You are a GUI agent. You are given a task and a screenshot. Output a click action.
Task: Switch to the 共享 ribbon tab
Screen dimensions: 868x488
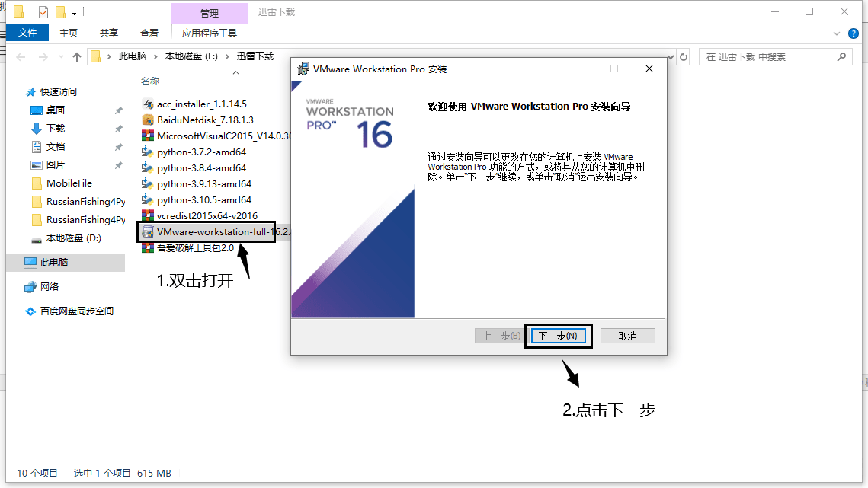click(x=108, y=33)
